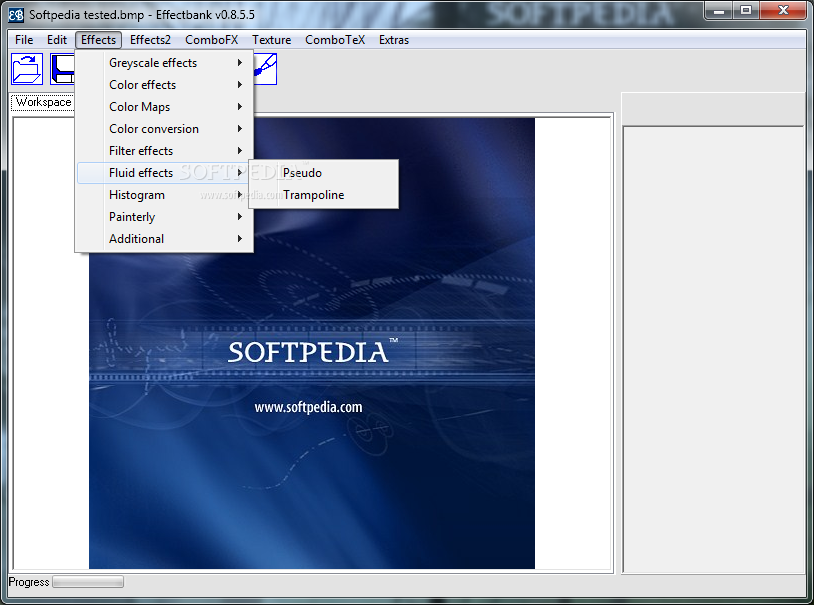Choose the Trampoline fluid effect

pyautogui.click(x=324, y=195)
